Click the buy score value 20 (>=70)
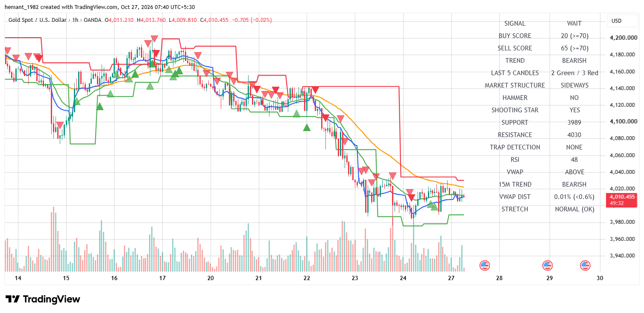 [x=574, y=36]
